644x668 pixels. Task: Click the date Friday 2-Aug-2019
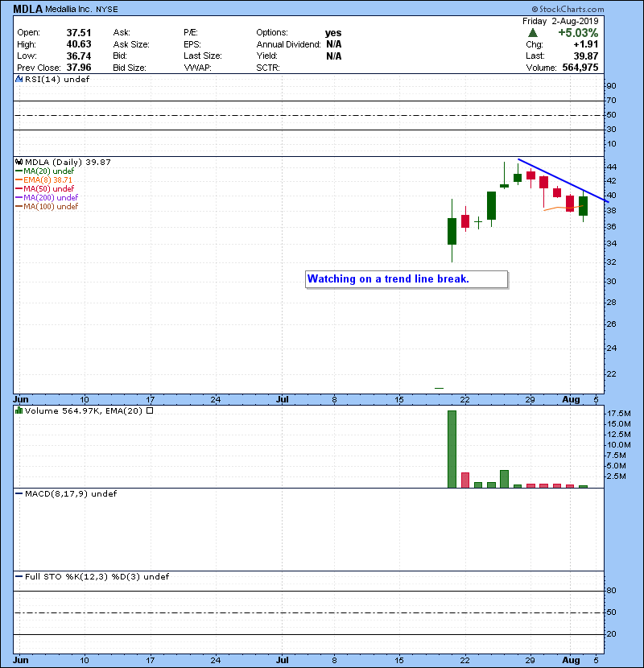560,21
